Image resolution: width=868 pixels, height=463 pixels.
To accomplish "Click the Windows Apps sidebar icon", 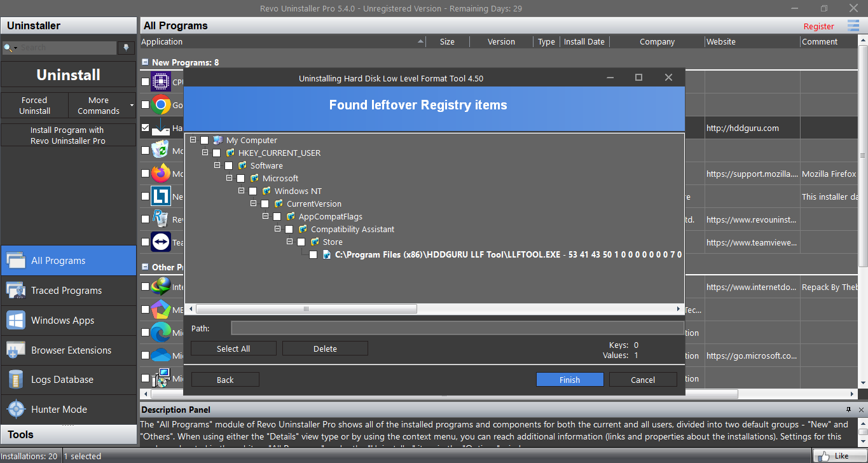I will pyautogui.click(x=16, y=321).
